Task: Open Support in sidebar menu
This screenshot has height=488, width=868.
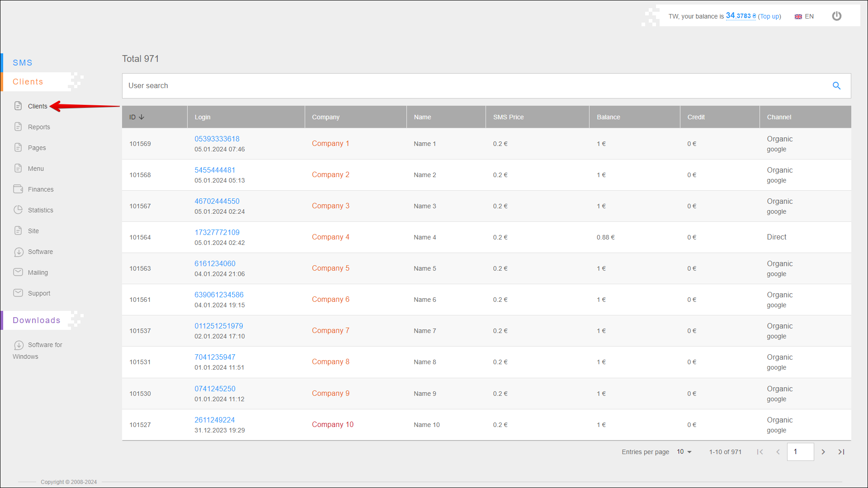Action: point(39,293)
